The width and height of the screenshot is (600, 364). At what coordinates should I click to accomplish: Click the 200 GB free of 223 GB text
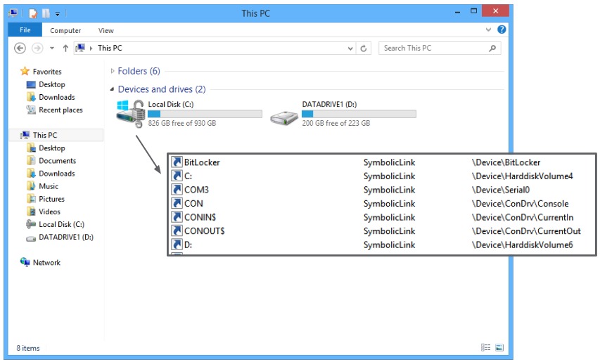(336, 123)
